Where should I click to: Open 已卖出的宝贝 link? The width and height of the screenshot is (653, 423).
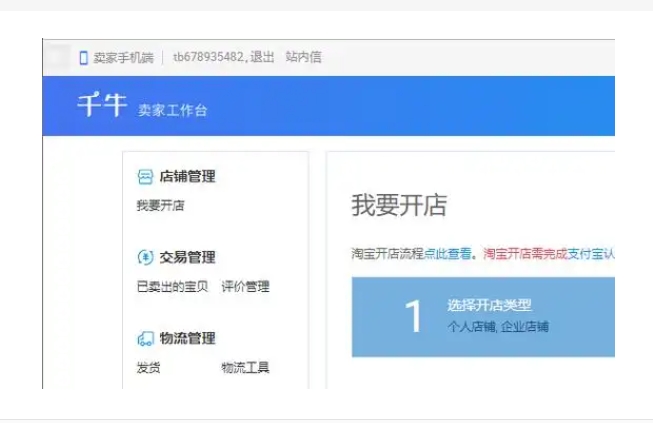[x=172, y=286]
